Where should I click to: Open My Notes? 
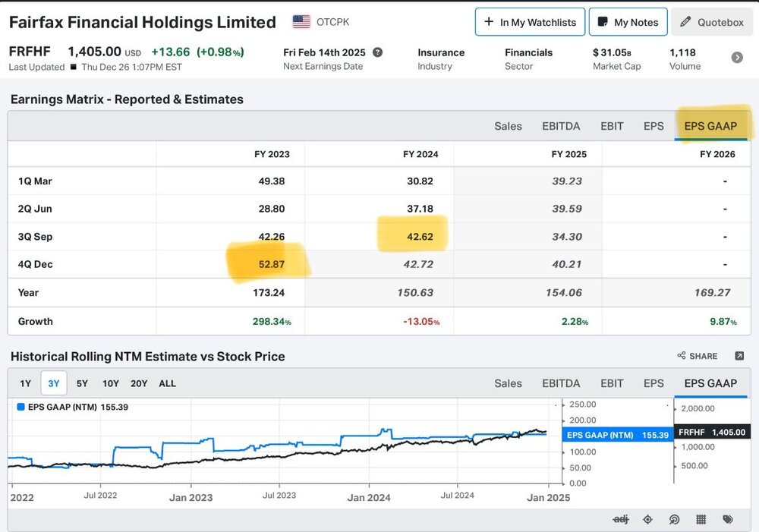tap(628, 22)
